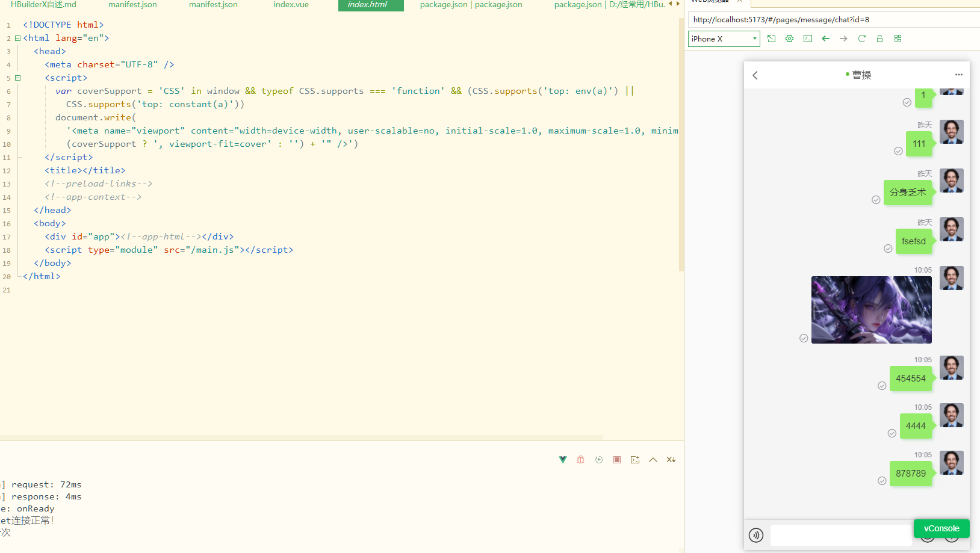980x553 pixels.
Task: Switch to the HBuilderX自述.md tab
Action: [x=43, y=5]
